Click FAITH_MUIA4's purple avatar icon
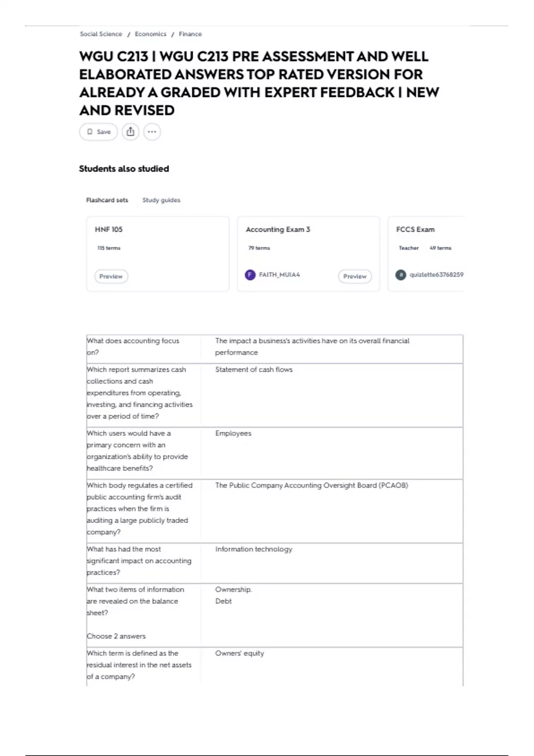The height and width of the screenshot is (756, 534). (x=250, y=275)
